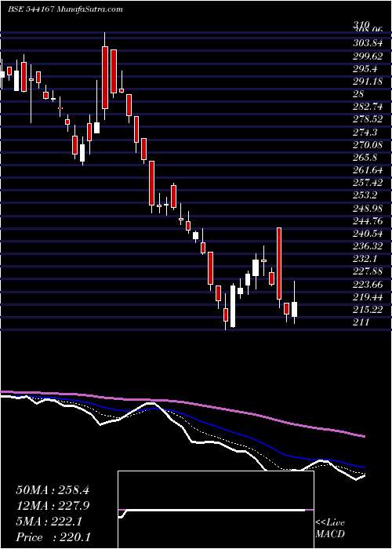
Task: Click the 257.42 price axis label
Action: 368,183
